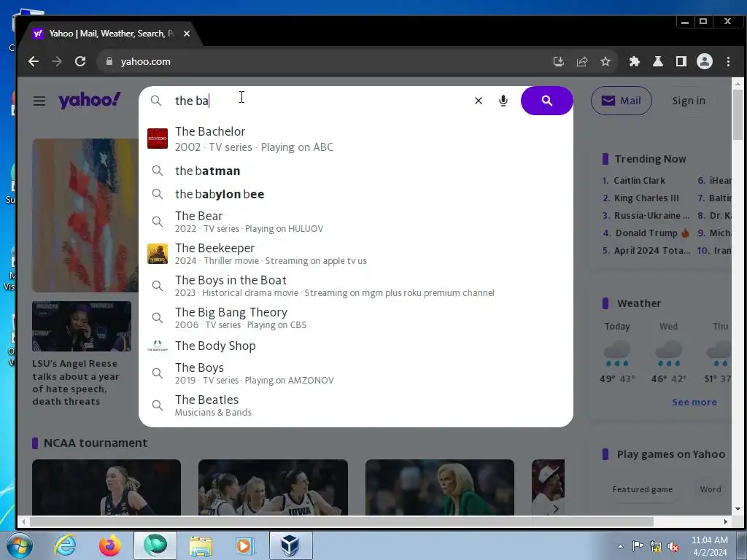
Task: Click The Beekeeper poster thumbnail
Action: pos(158,254)
